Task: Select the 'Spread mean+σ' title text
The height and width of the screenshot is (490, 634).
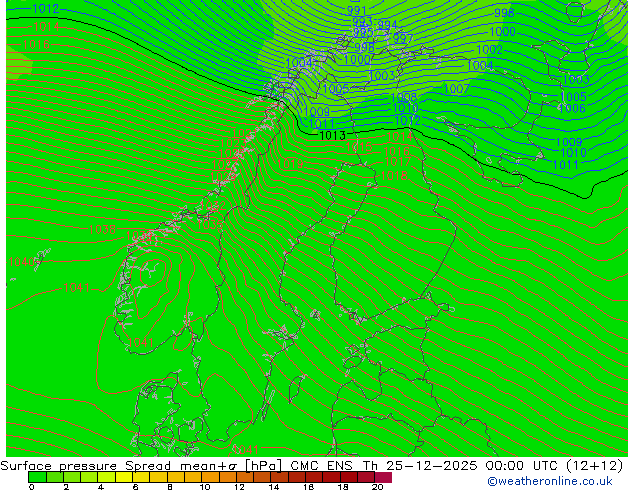Action: pos(181,466)
